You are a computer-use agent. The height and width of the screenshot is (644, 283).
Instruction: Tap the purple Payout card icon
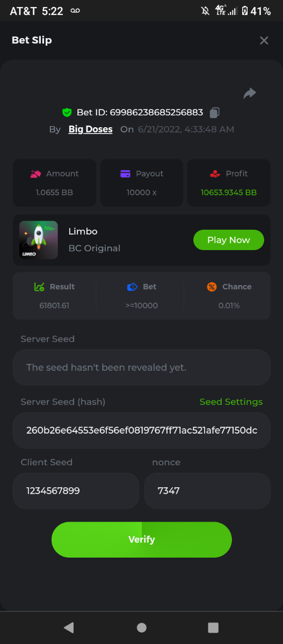[x=125, y=173]
